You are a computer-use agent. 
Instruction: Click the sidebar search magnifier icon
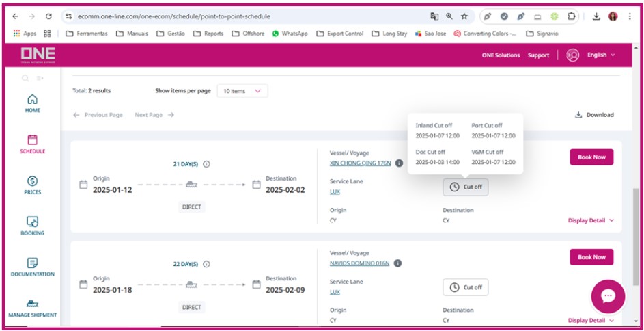[x=25, y=78]
